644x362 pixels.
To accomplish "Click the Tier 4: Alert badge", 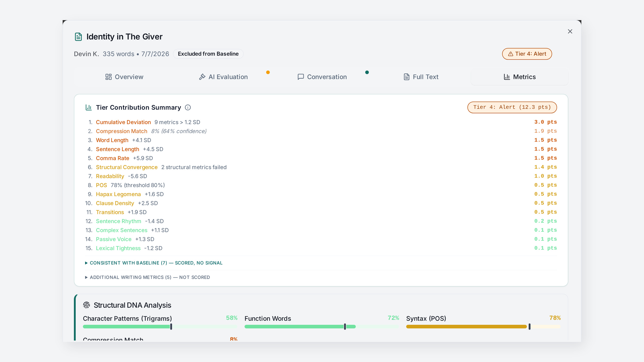I will tap(527, 54).
